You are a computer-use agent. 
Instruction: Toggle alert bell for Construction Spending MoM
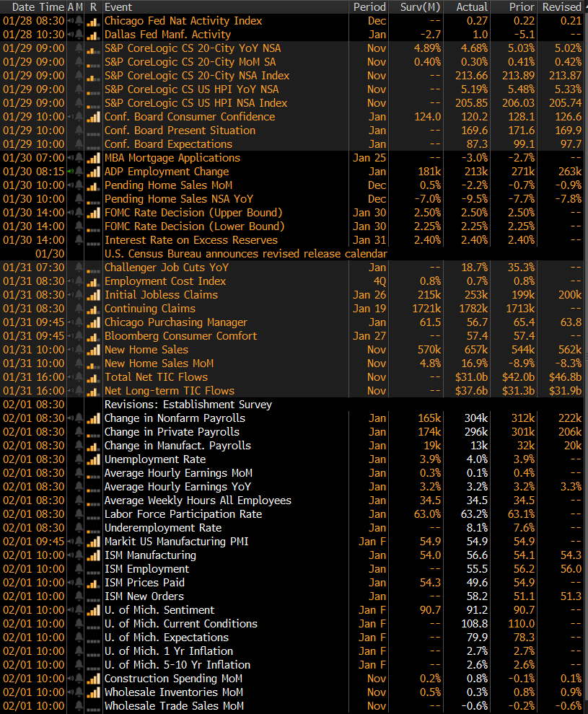[79, 679]
